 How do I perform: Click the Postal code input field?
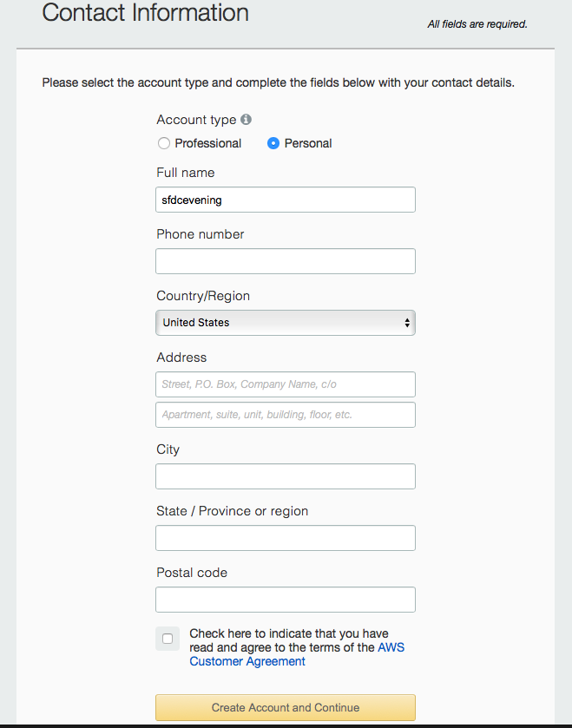[286, 600]
